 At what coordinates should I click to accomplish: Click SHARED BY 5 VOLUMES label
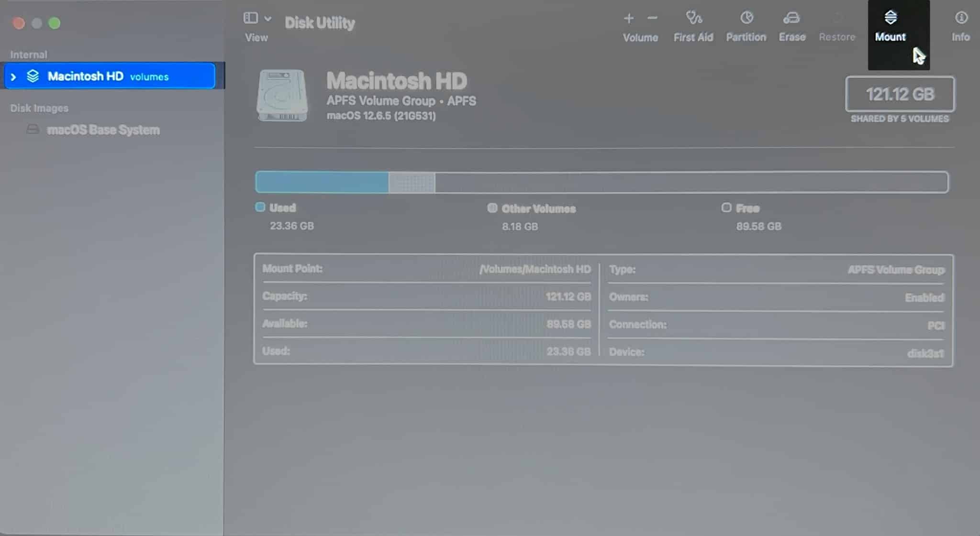coord(900,119)
